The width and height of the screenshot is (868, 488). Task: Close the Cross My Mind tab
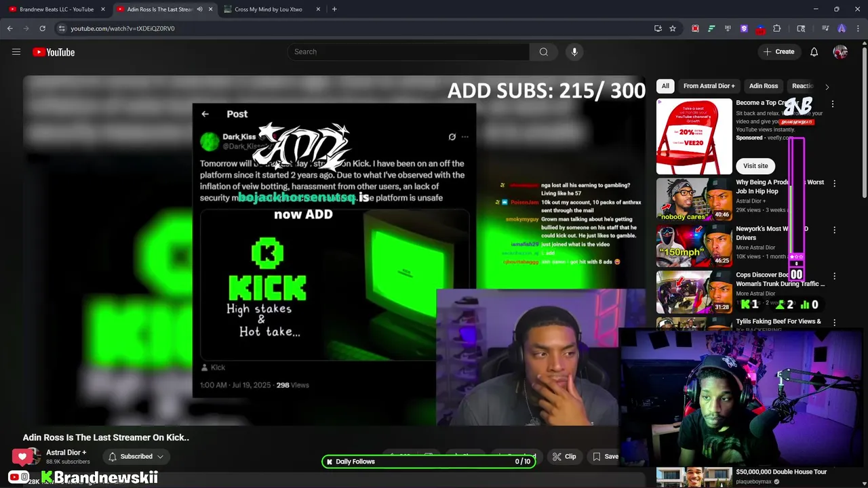tap(318, 9)
